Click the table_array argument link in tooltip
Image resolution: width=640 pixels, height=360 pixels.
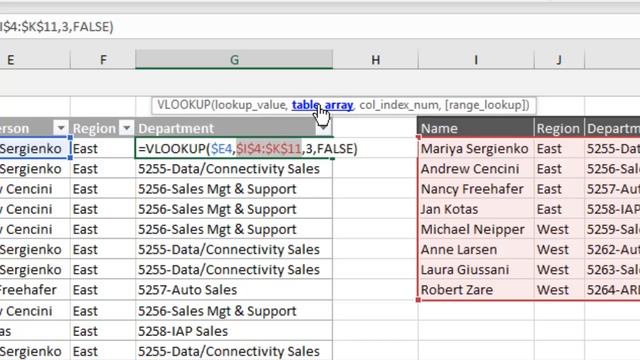322,105
